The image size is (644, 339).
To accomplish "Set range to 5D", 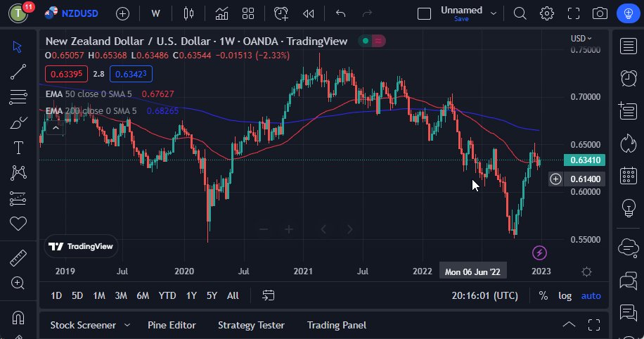I will 77,295.
